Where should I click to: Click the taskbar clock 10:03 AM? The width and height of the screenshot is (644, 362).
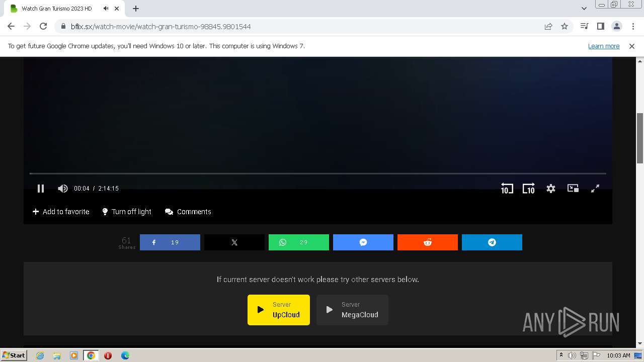tap(618, 355)
